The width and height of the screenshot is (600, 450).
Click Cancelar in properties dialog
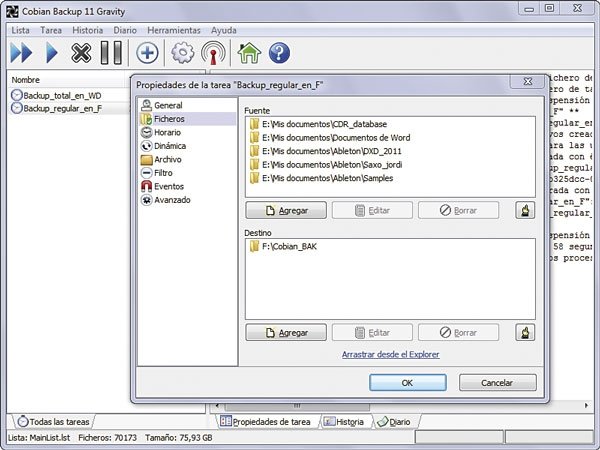tap(497, 383)
